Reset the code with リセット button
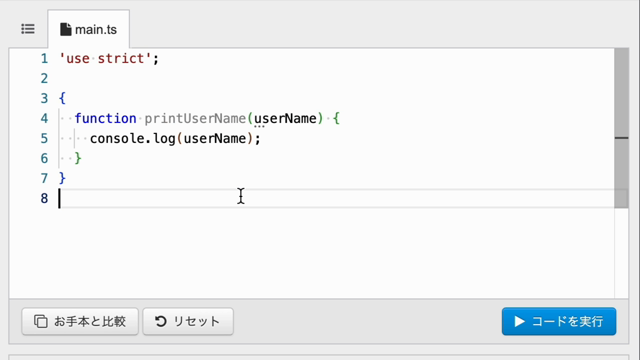This screenshot has width=640, height=360. pos(188,322)
